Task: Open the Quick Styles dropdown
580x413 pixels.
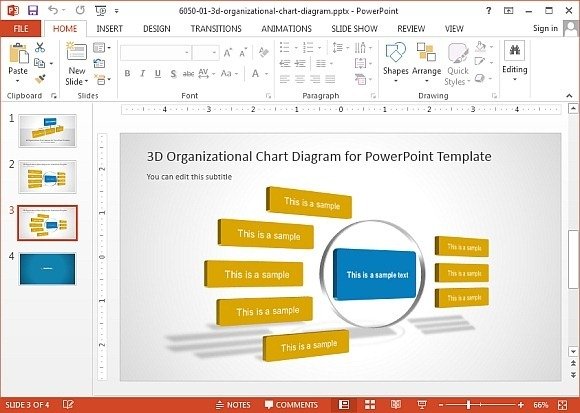Action: pos(458,64)
